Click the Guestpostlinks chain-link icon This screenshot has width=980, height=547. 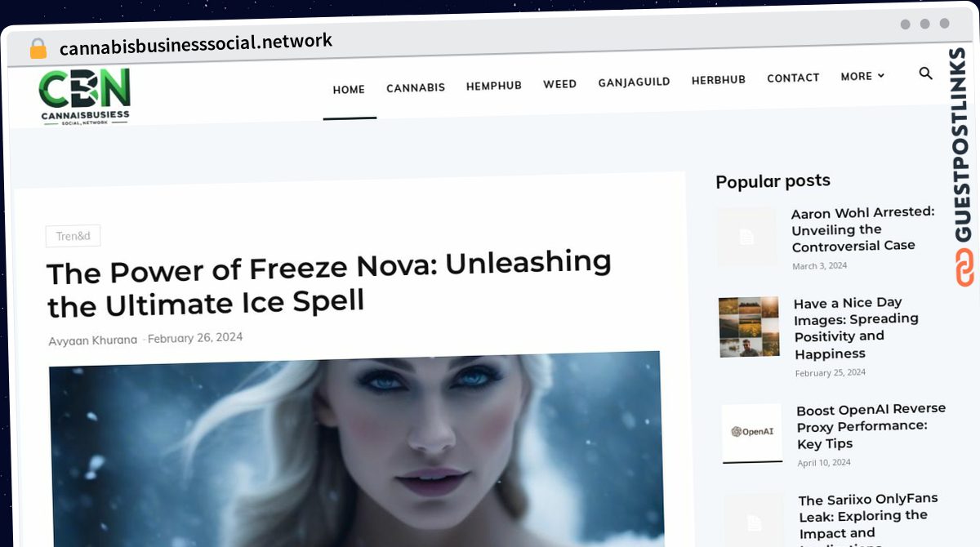[964, 268]
